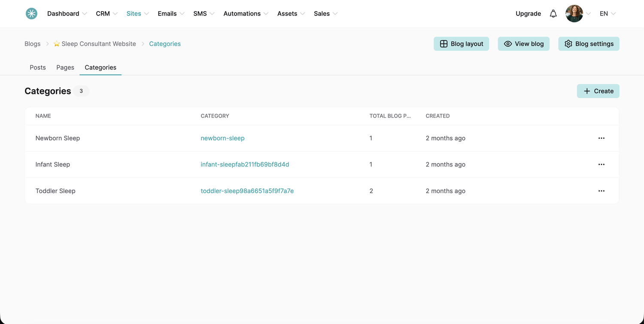Switch to the Pages tab

click(65, 67)
